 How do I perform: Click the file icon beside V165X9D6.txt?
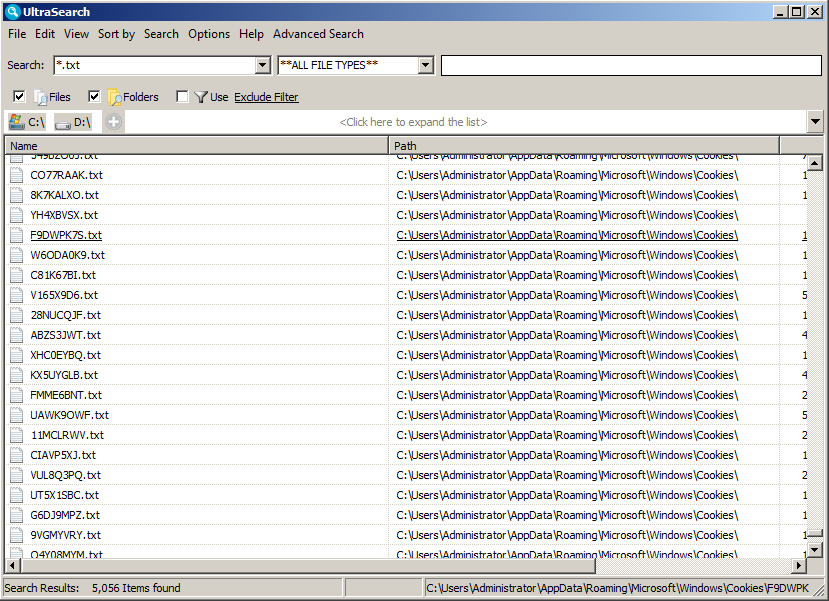tap(17, 295)
